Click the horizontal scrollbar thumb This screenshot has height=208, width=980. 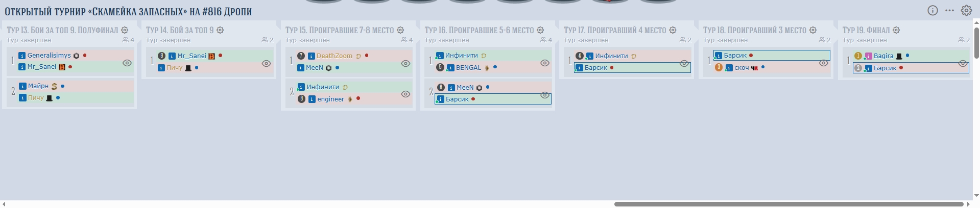click(788, 204)
